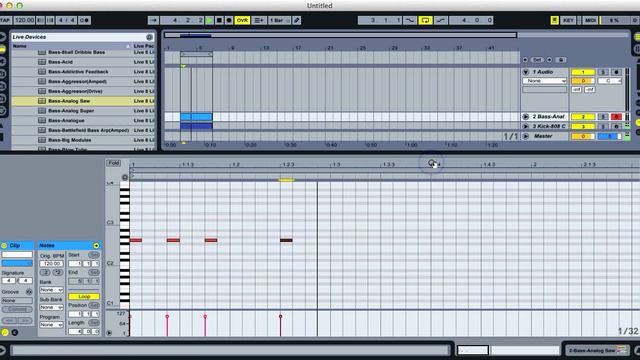Image resolution: width=640 pixels, height=360 pixels.
Task: Toggle Punch-Out switch
Action: pos(441,20)
